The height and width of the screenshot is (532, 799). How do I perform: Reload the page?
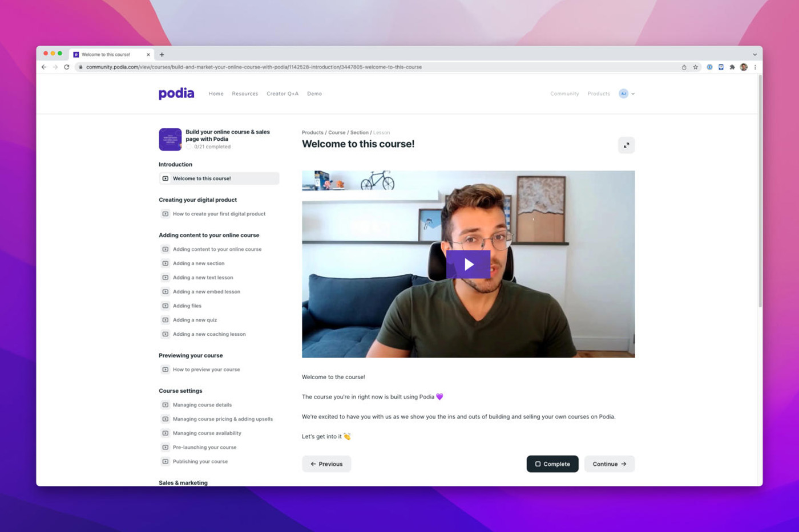click(x=67, y=67)
